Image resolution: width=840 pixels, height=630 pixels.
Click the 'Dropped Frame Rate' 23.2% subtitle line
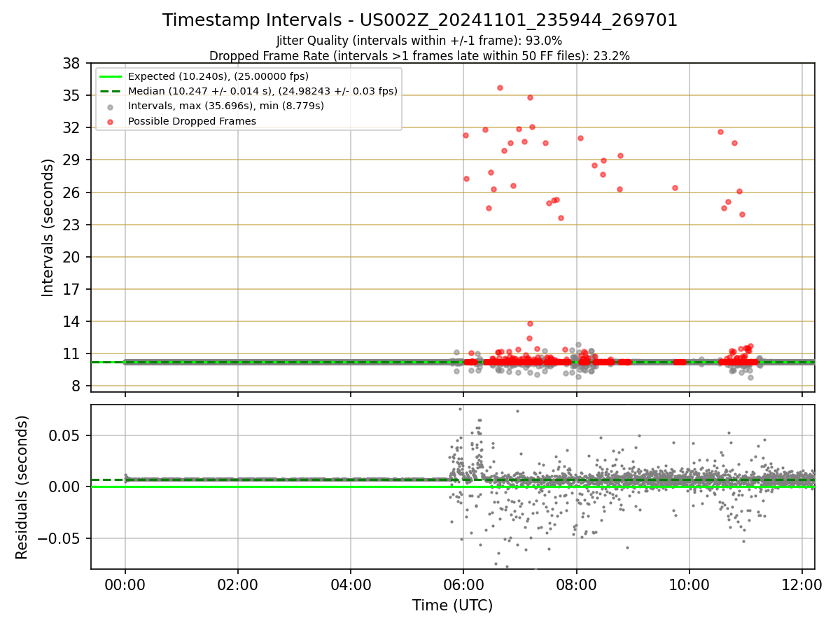pyautogui.click(x=419, y=56)
